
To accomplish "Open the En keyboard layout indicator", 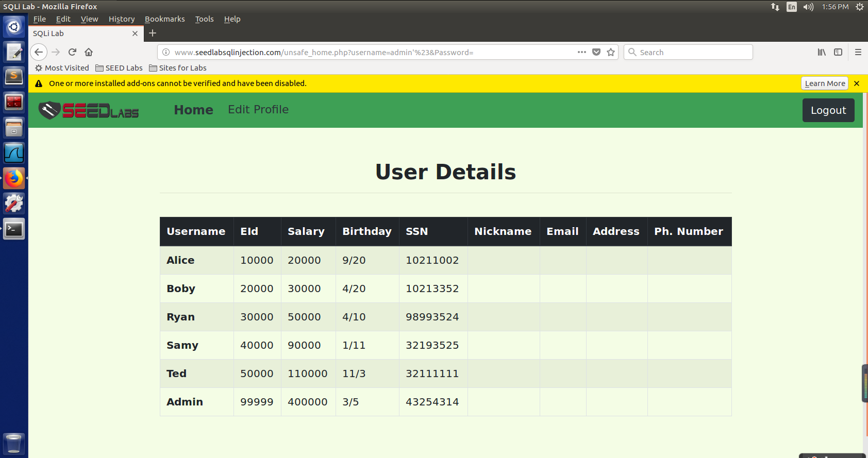I will click(792, 7).
